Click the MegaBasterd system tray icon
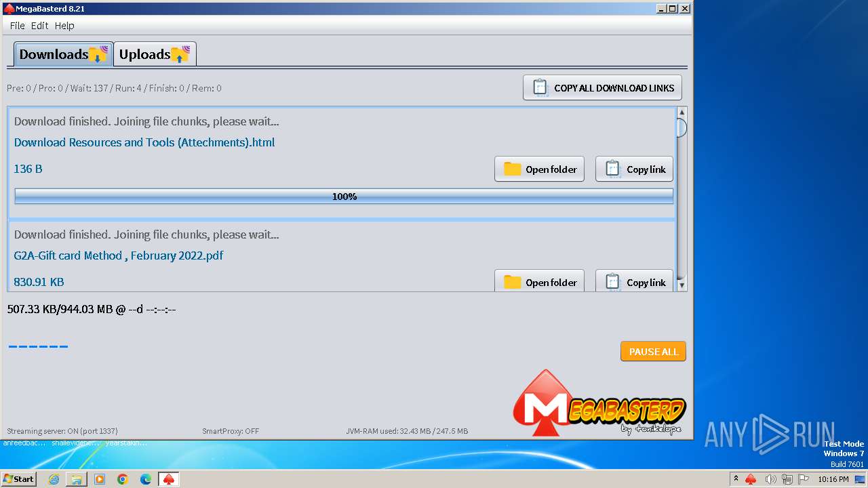The image size is (868, 488). click(x=751, y=479)
